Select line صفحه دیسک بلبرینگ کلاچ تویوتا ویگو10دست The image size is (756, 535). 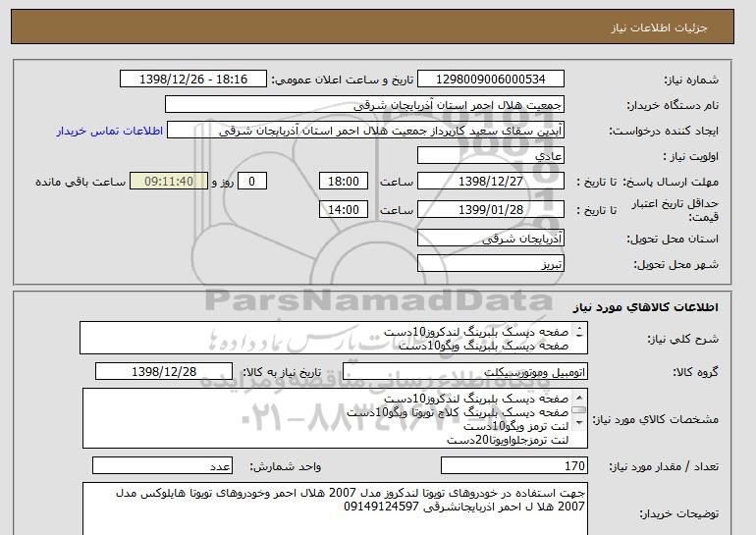(x=458, y=412)
